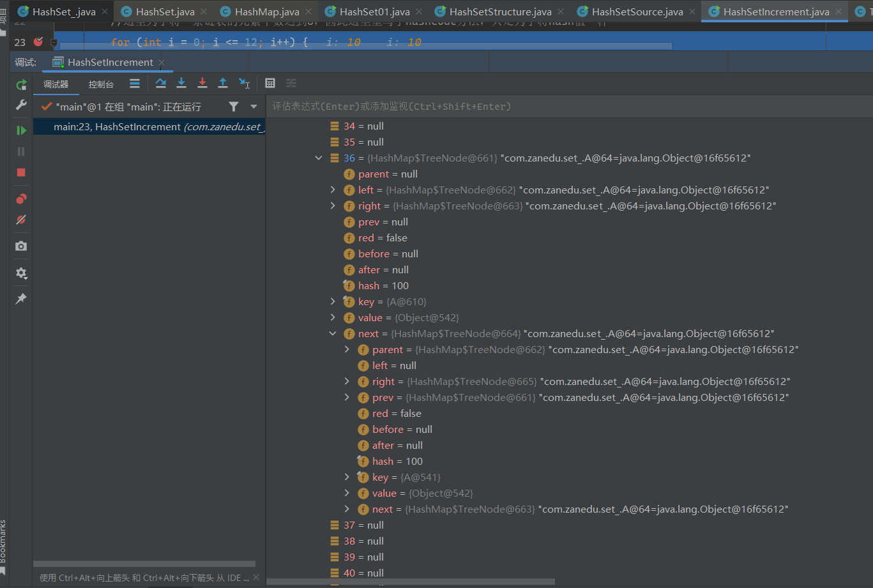Screen dimensions: 873x588
Task: Click the editor horizontal scrollbar
Action: click(x=365, y=46)
